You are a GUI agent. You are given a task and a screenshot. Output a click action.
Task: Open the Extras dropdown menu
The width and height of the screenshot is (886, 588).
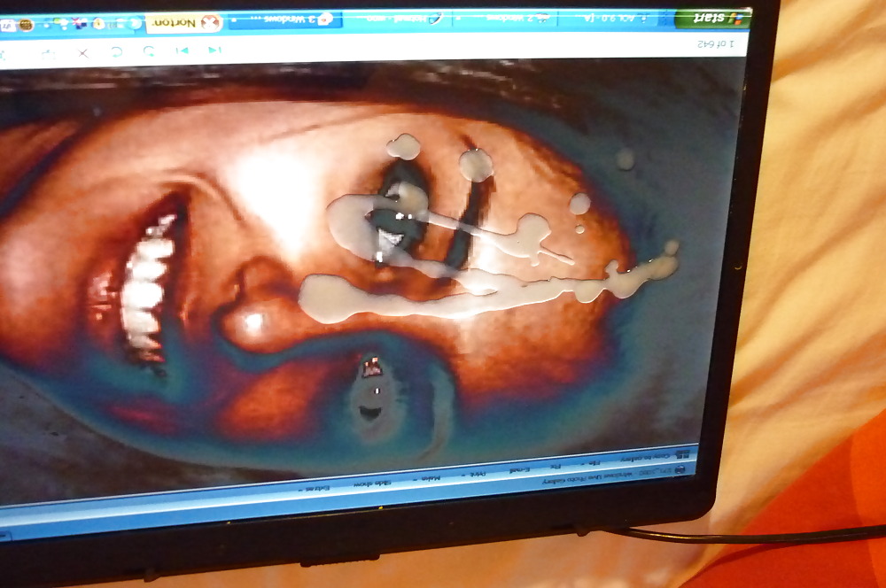(316, 488)
